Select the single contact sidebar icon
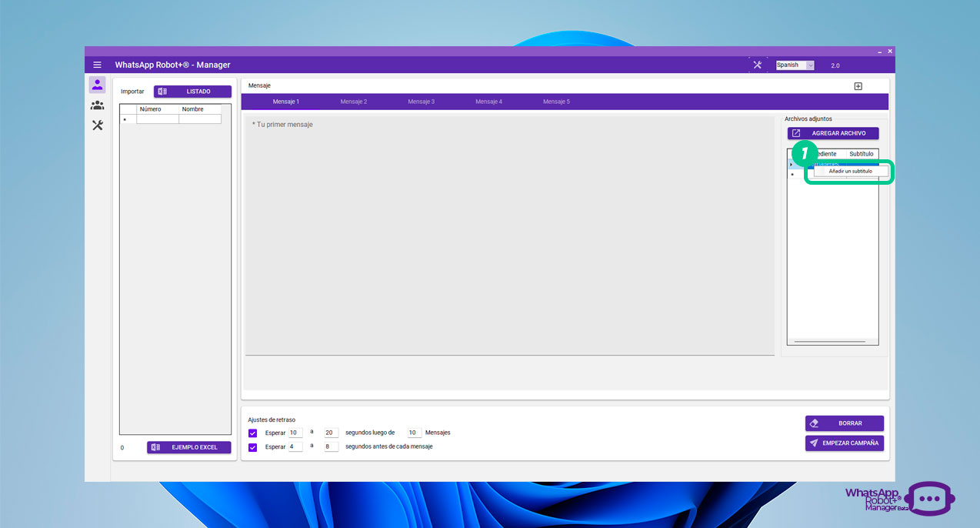Viewport: 980px width, 528px height. (x=97, y=85)
